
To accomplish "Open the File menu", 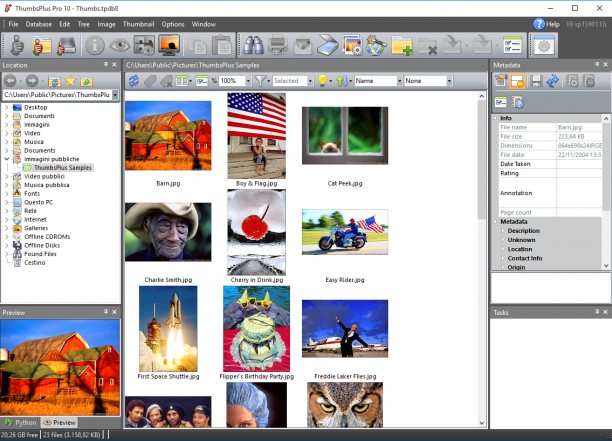I will pyautogui.click(x=13, y=24).
